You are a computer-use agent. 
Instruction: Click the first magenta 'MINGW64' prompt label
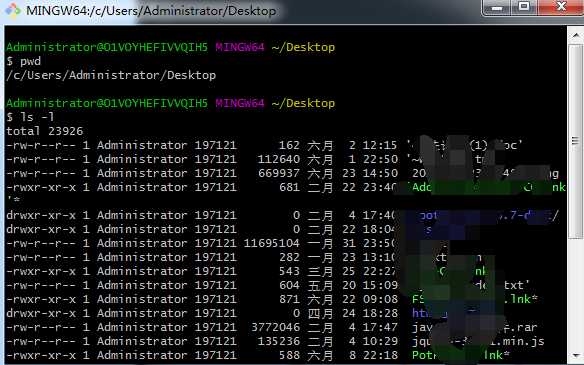click(240, 47)
